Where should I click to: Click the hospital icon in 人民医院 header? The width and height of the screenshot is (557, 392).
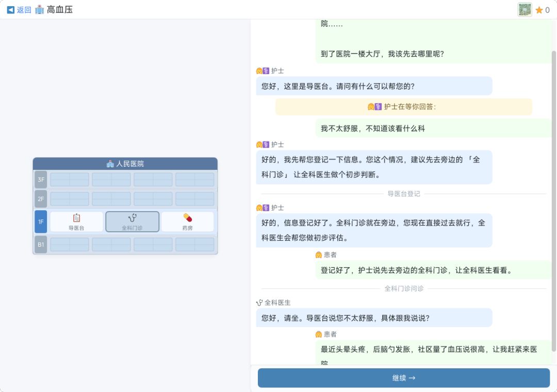click(110, 163)
